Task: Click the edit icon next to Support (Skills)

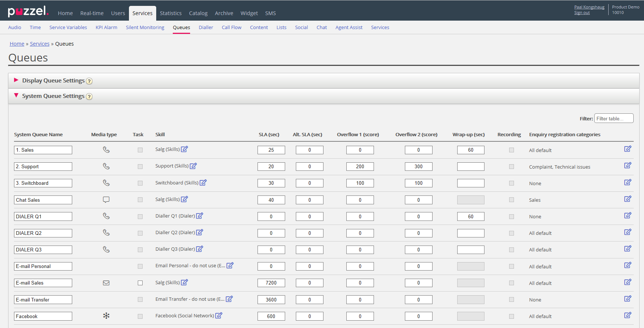Action: (x=193, y=166)
